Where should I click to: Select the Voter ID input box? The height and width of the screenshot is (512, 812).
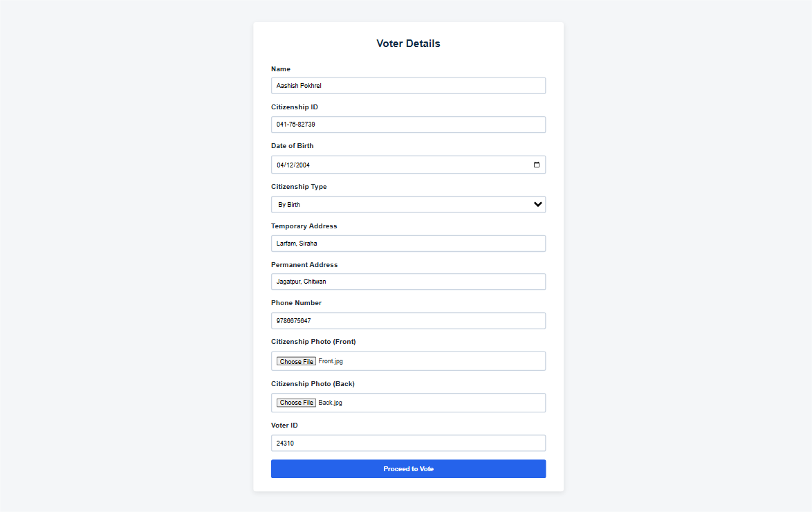(408, 443)
